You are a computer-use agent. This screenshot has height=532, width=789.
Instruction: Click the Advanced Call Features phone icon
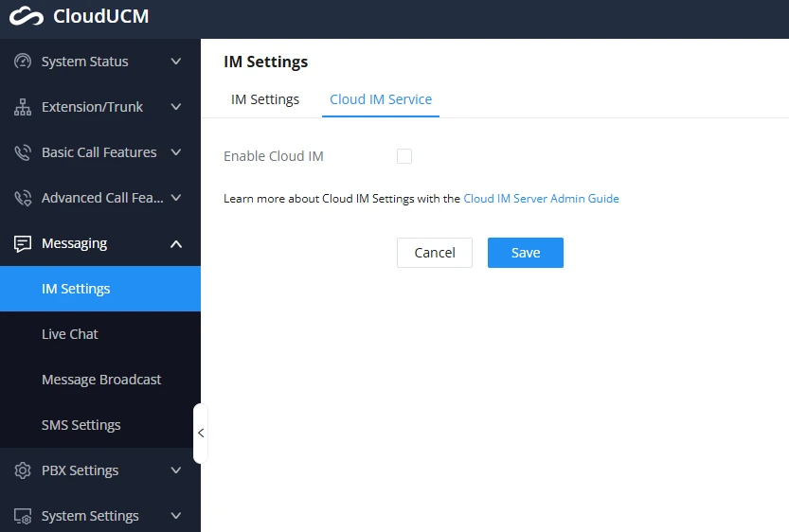pos(23,198)
